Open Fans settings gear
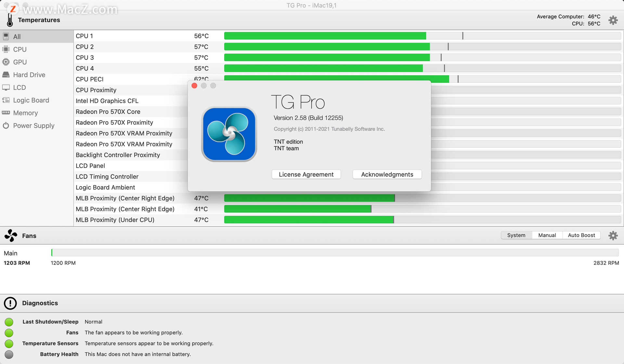The height and width of the screenshot is (364, 624). pyautogui.click(x=613, y=235)
